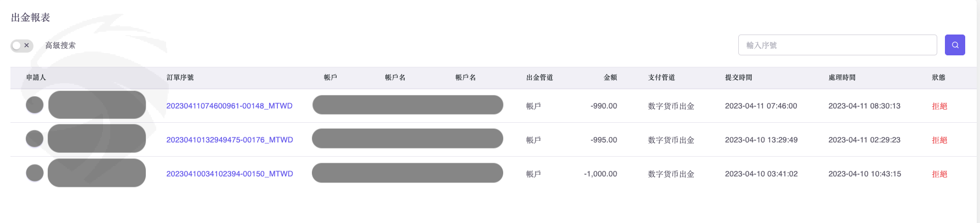Focus the 輸入序號 search input field
Screen dimensions: 980x223
tap(837, 45)
